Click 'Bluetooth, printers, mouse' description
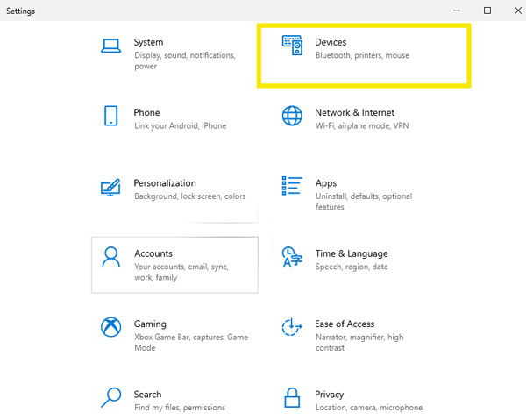Viewport: 526px width, 420px height. 362,55
